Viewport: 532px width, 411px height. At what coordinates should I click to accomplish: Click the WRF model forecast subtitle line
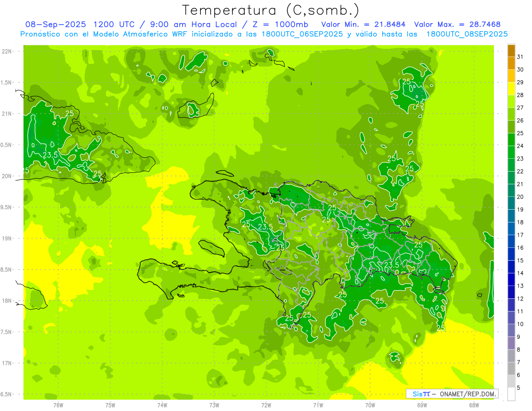click(264, 34)
